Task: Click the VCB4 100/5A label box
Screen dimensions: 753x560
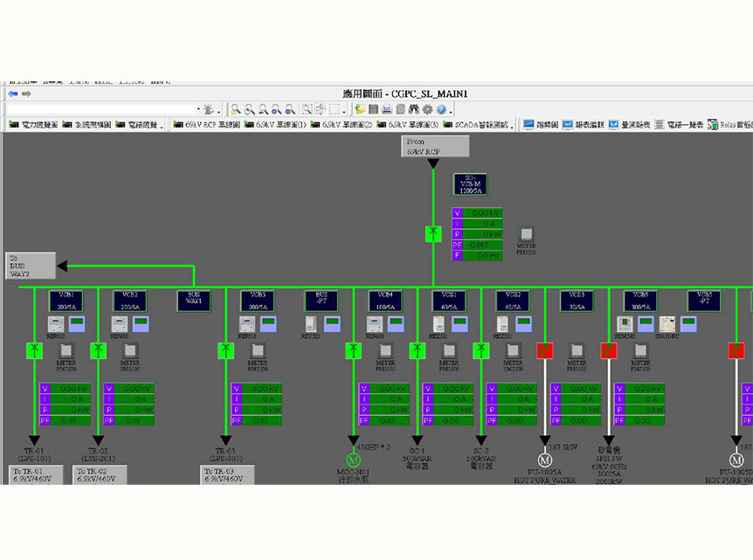Action: [384, 301]
